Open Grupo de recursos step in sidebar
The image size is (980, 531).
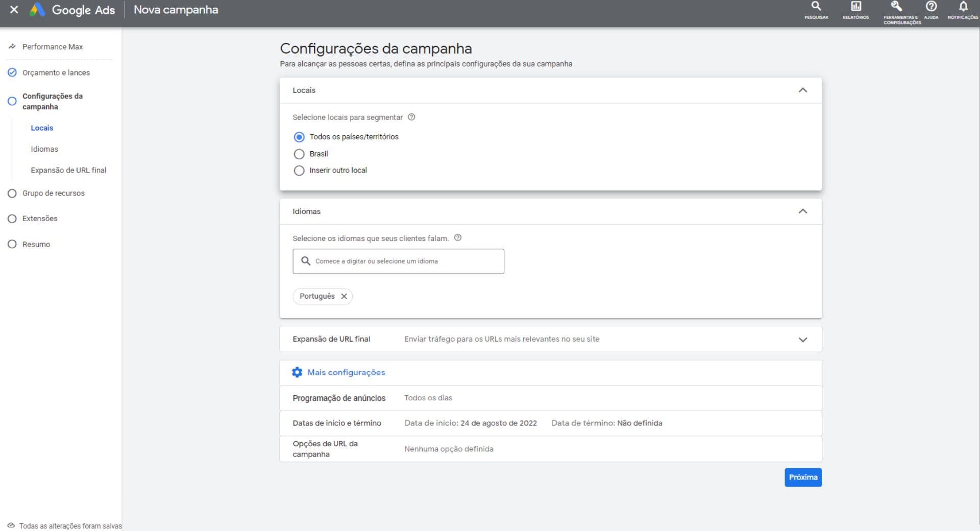tap(53, 193)
